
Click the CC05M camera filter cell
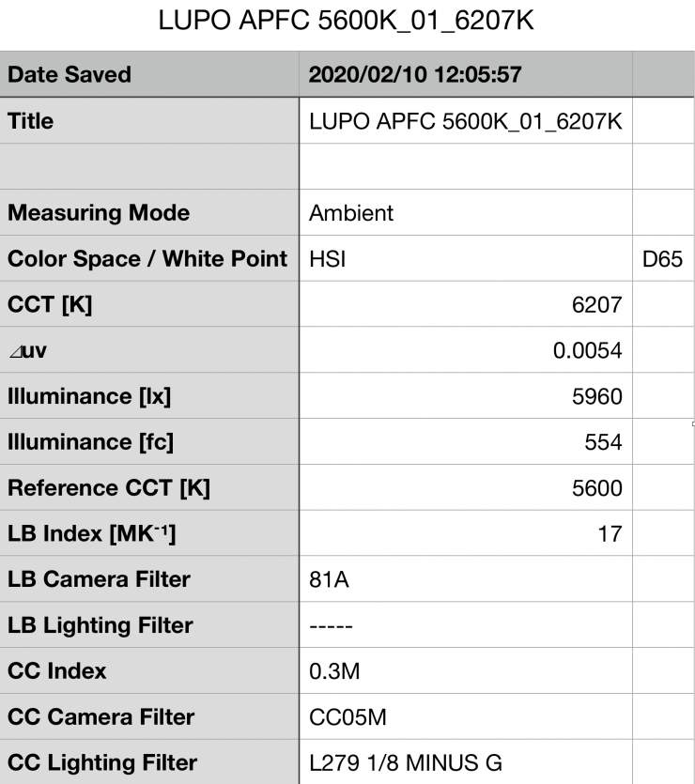(465, 717)
